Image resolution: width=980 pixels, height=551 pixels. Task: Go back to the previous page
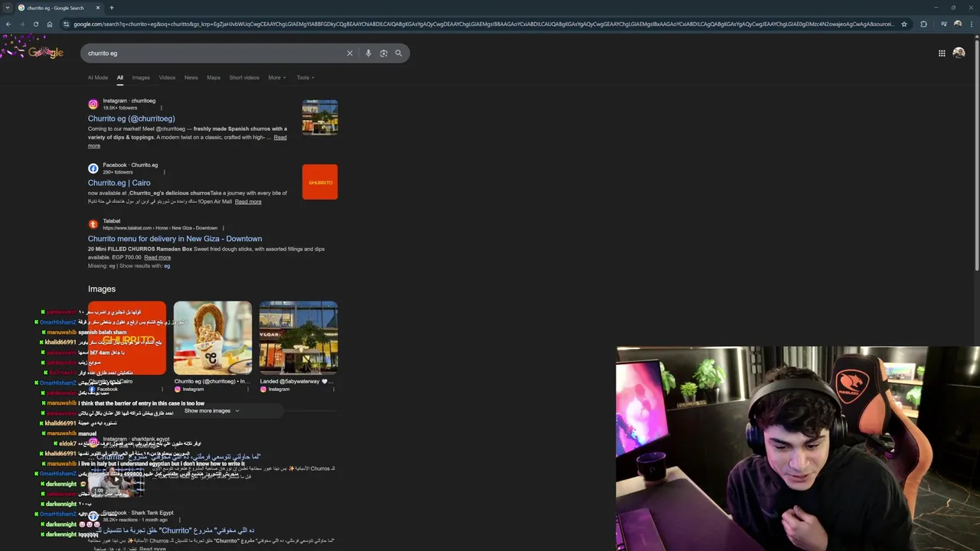click(8, 24)
